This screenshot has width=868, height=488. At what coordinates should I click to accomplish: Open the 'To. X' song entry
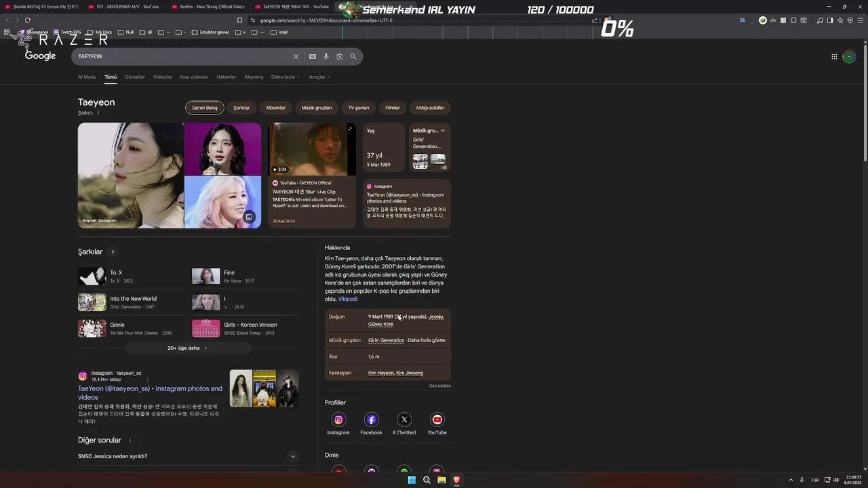131,276
